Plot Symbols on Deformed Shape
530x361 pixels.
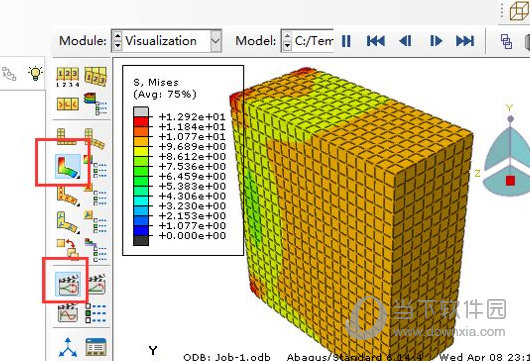coord(69,196)
